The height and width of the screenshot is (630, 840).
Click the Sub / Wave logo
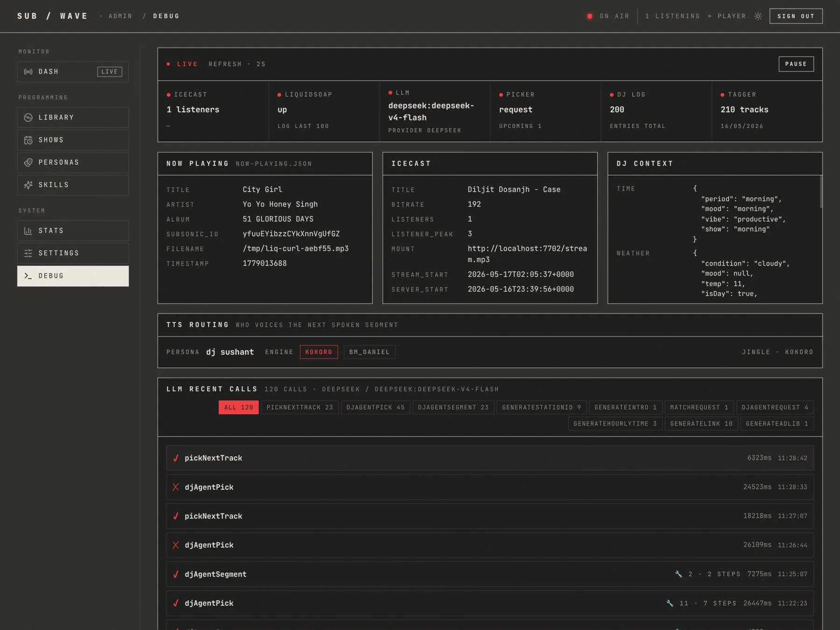tap(52, 16)
